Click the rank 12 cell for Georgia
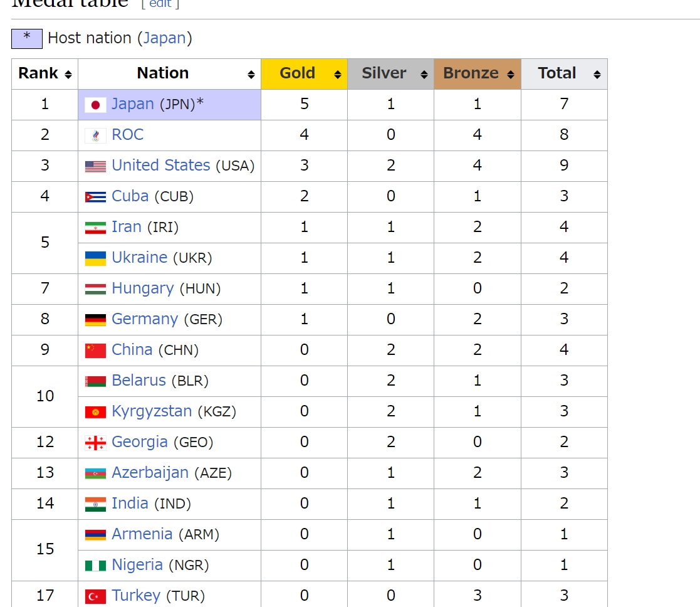The image size is (700, 607). [x=44, y=443]
